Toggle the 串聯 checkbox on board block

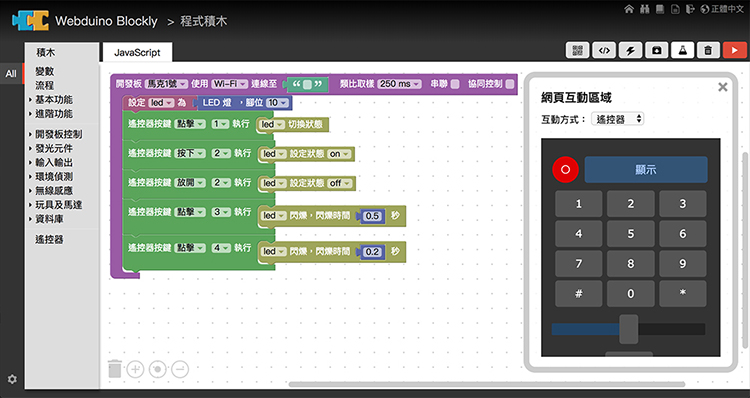[x=455, y=84]
